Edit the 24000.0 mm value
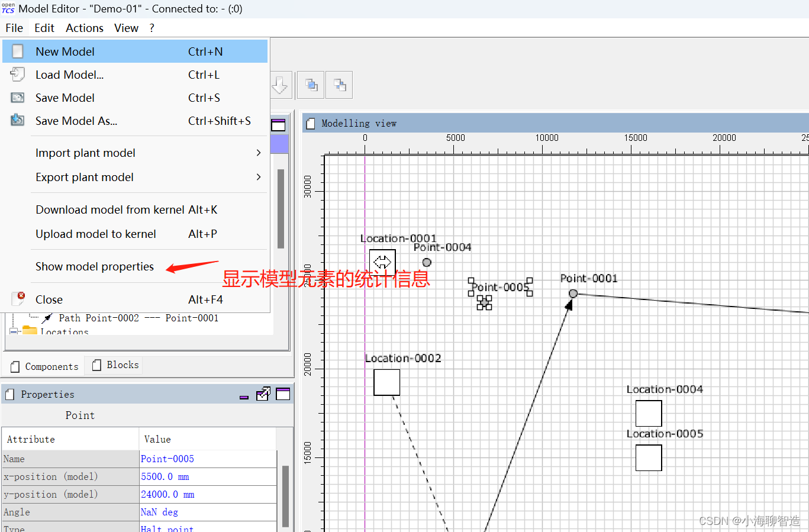Viewport: 809px width, 532px height. click(207, 494)
